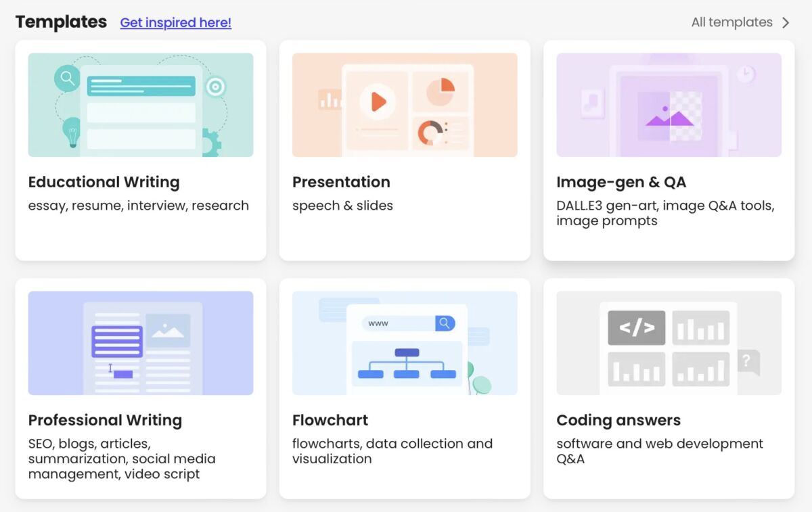This screenshot has height=512, width=812.
Task: Click the org chart diagram in Flowchart thumbnail
Action: 406,363
